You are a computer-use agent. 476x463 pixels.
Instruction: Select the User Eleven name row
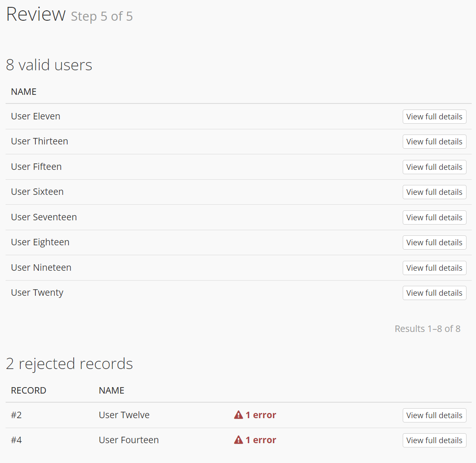tap(238, 116)
